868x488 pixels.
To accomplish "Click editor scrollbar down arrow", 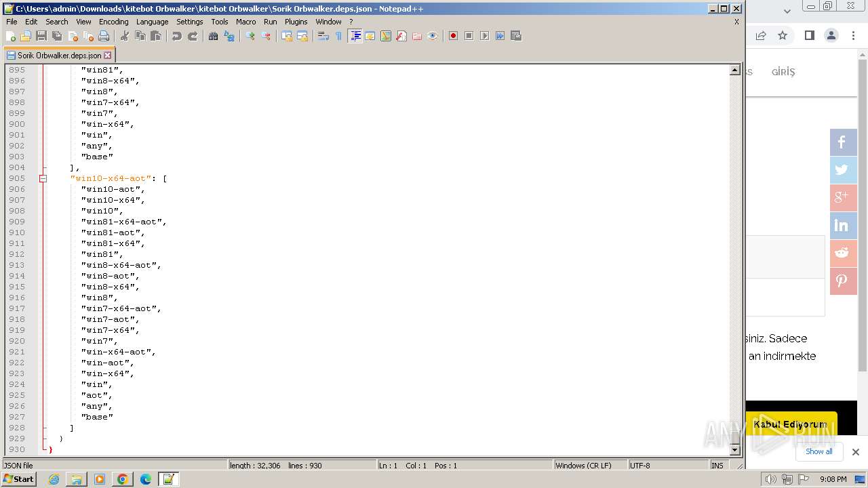I will (x=735, y=450).
